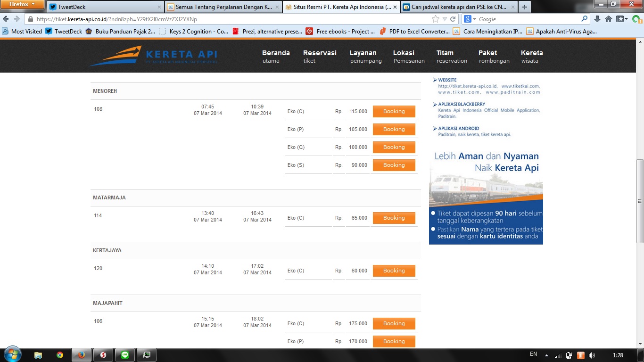The width and height of the screenshot is (644, 362).
Task: Click the volume speaker tray icon
Action: pyautogui.click(x=592, y=355)
